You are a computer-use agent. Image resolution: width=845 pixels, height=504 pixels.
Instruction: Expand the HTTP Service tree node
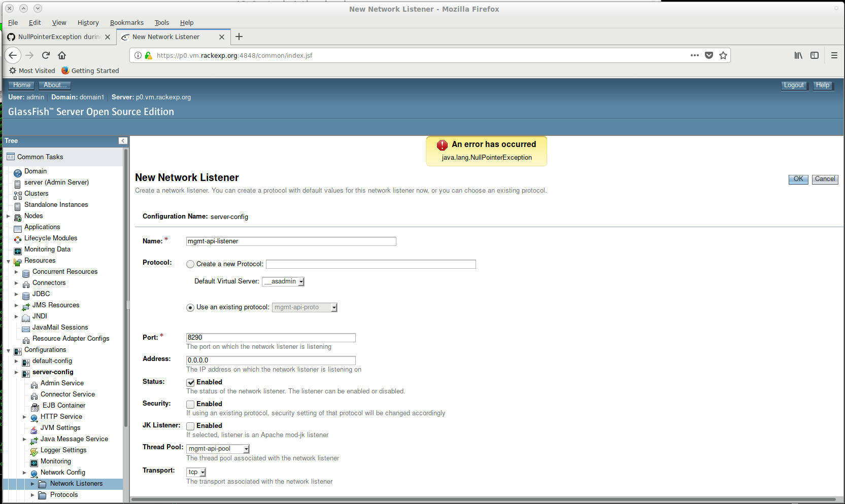pos(24,417)
